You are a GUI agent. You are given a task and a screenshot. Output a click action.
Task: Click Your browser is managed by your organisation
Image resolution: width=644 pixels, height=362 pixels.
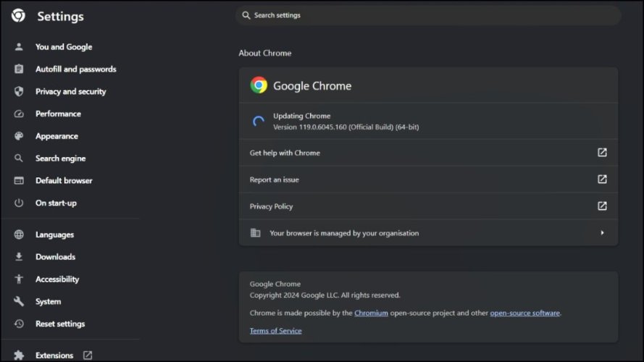(x=428, y=232)
